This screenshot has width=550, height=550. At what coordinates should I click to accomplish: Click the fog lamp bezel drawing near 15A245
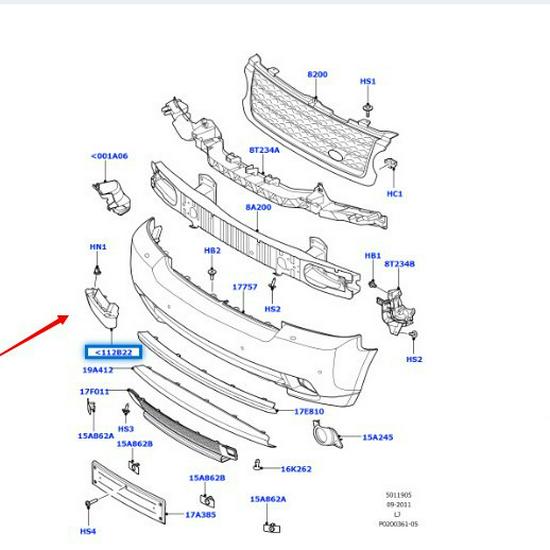coord(327,434)
